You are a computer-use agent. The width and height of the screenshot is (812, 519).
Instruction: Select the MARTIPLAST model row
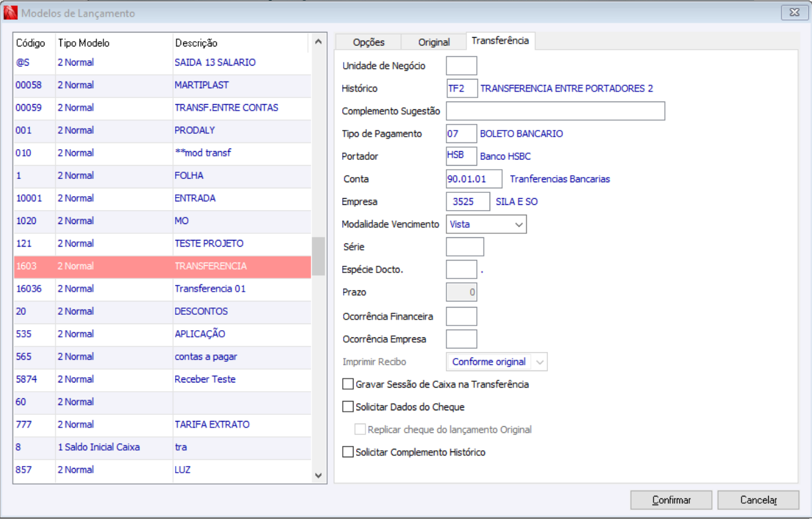pyautogui.click(x=163, y=85)
